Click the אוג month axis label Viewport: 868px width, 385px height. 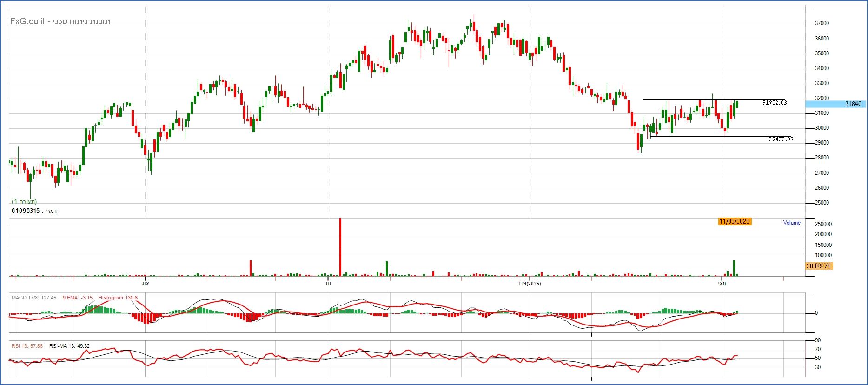coord(145,283)
